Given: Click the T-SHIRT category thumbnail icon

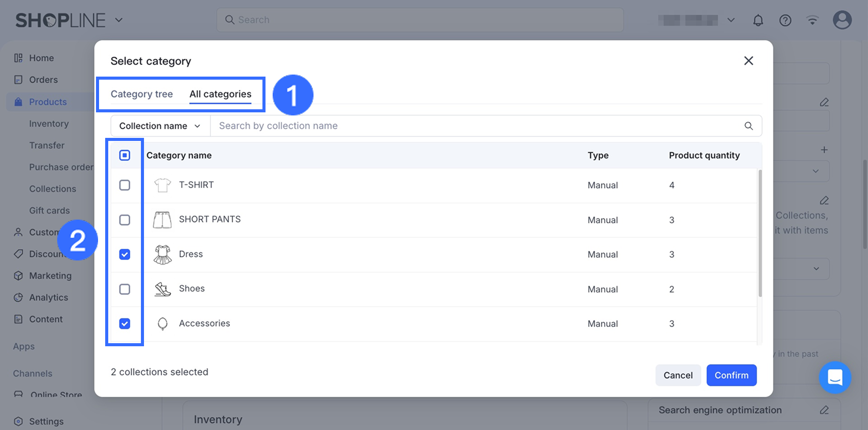Looking at the screenshot, I should (x=162, y=185).
